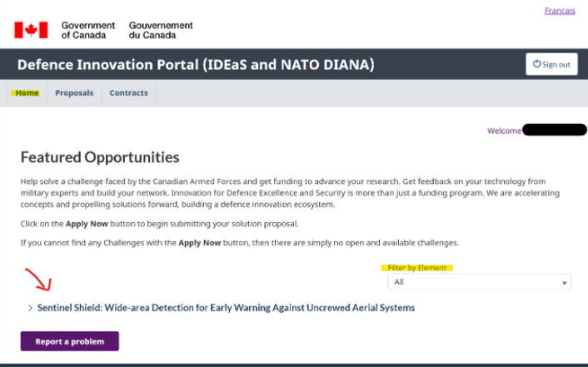Click the Featured Opportunities heading
This screenshot has width=588, height=367.
pos(100,157)
